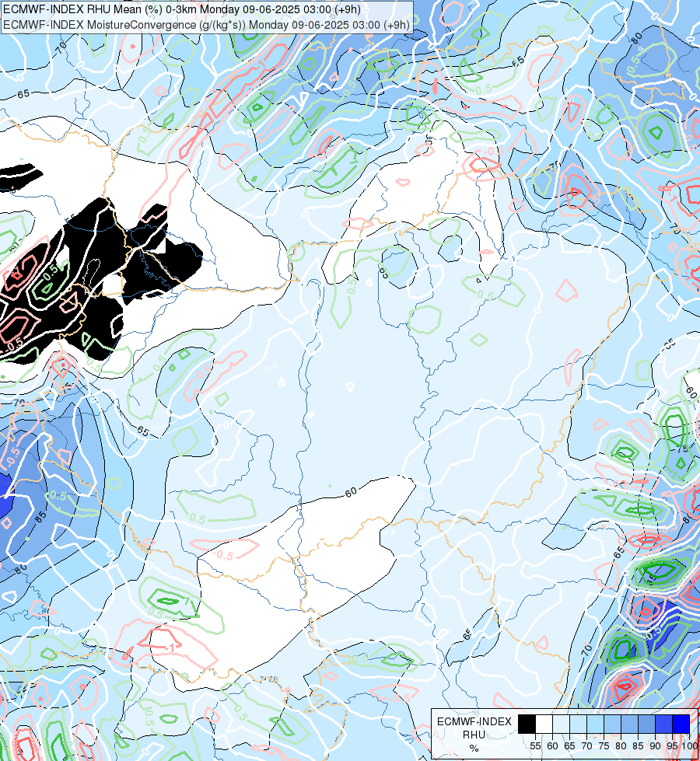700x761 pixels.
Task: Pick the legend swatch between 65 and 70
Action: point(578,724)
